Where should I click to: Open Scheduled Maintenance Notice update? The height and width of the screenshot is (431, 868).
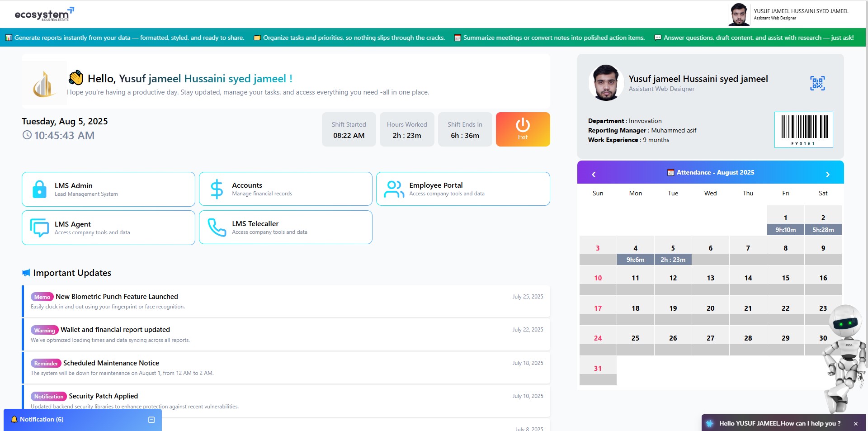(x=286, y=368)
